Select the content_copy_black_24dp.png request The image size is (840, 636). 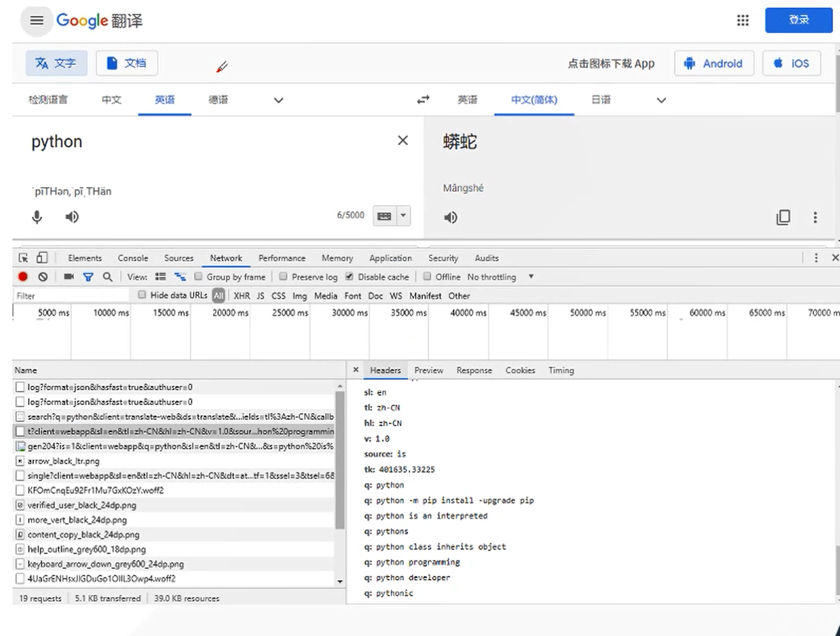click(174, 535)
